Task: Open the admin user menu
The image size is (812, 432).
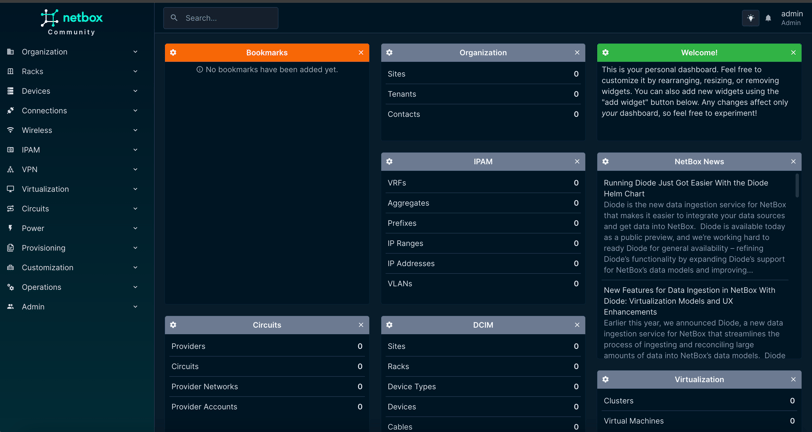Action: [x=792, y=18]
